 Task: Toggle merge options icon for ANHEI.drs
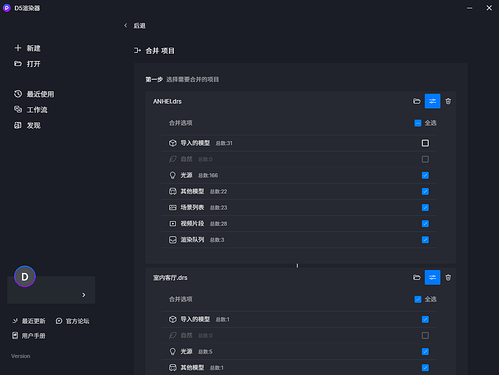pos(432,101)
